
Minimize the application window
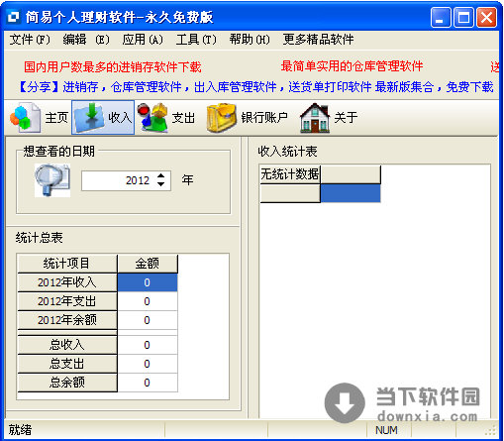click(441, 17)
